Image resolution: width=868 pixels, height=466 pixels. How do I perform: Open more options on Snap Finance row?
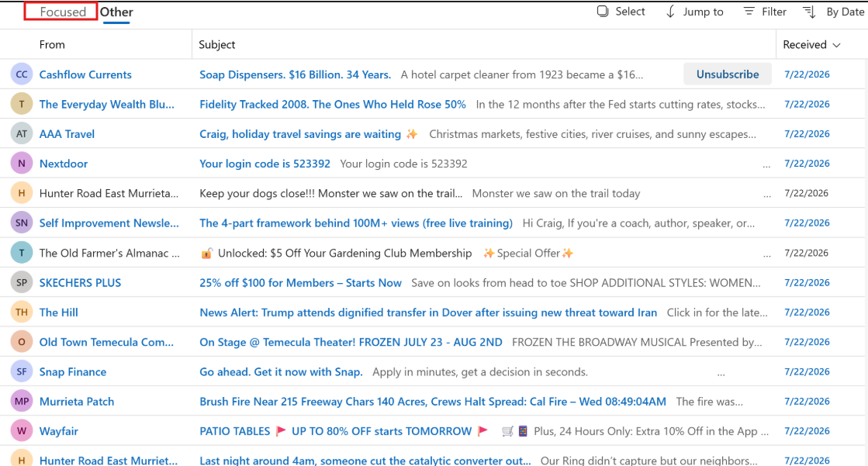[721, 375]
